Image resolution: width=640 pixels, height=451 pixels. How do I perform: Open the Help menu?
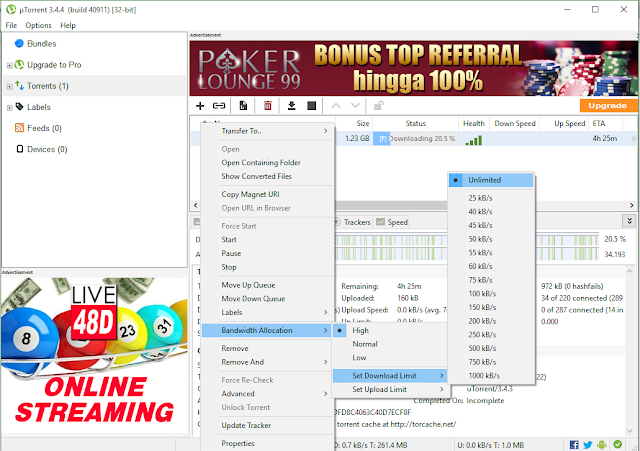click(68, 25)
